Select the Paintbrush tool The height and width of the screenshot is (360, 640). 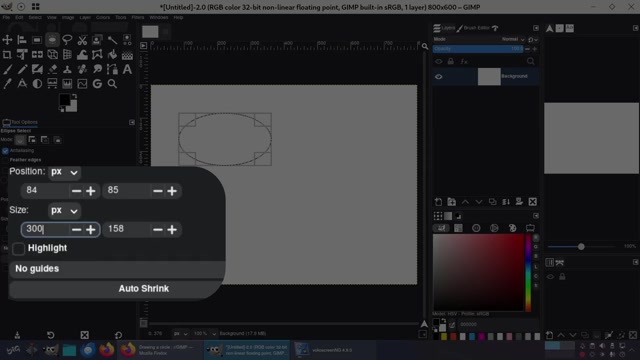point(7,69)
